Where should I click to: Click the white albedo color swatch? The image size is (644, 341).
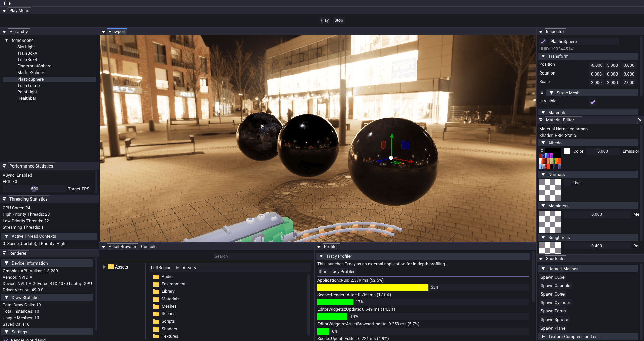(567, 151)
